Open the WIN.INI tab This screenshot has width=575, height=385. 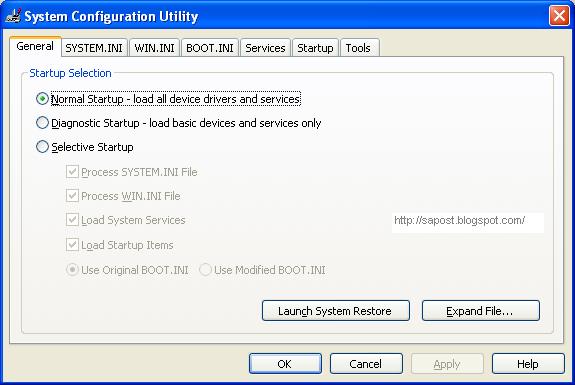tap(154, 48)
